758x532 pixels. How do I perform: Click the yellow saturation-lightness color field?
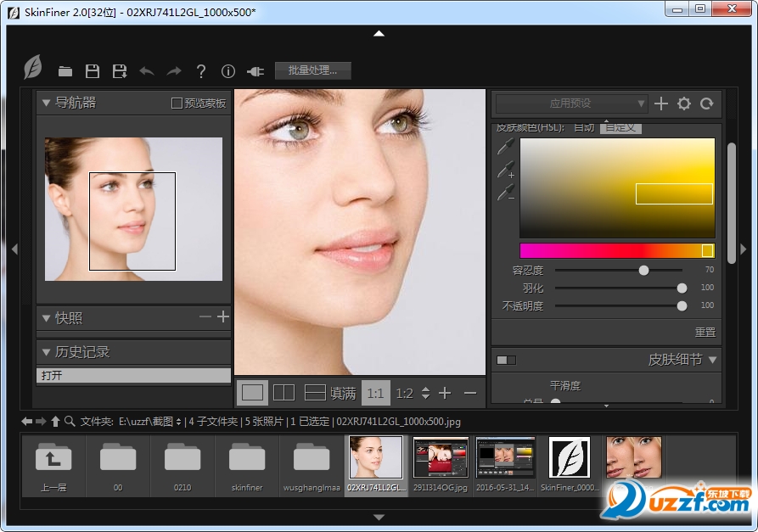(617, 188)
